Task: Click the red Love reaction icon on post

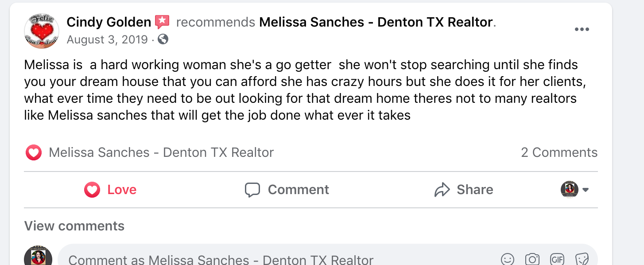Action: point(34,152)
